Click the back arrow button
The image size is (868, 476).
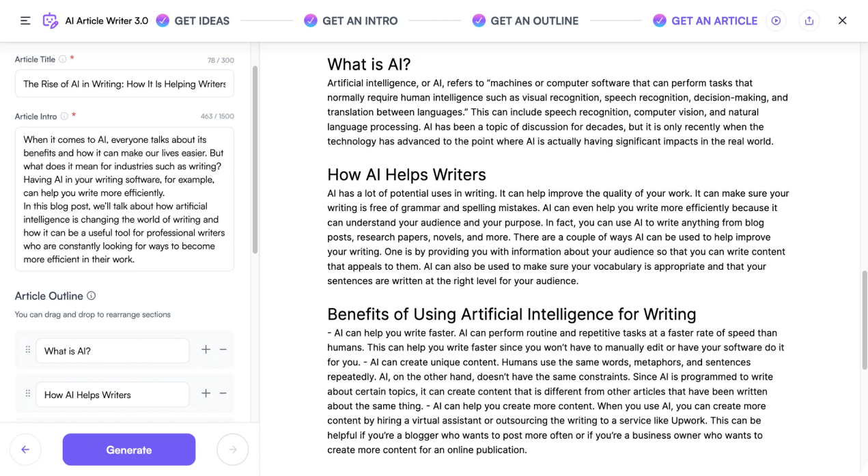pyautogui.click(x=25, y=449)
